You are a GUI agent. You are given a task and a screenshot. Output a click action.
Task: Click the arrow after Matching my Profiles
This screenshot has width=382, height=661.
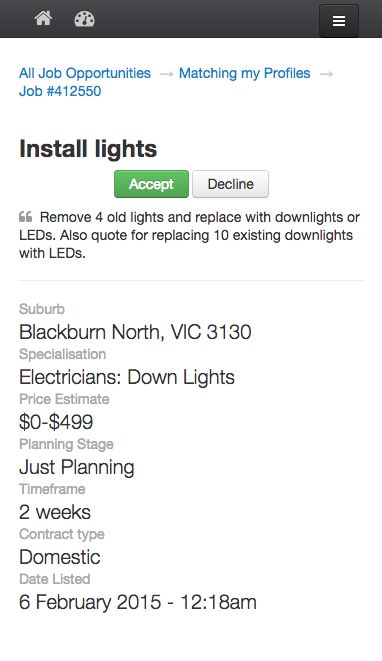pyautogui.click(x=326, y=74)
